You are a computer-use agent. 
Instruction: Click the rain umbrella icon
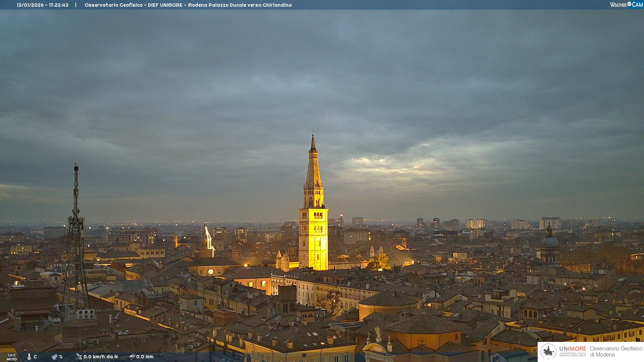[132, 357]
